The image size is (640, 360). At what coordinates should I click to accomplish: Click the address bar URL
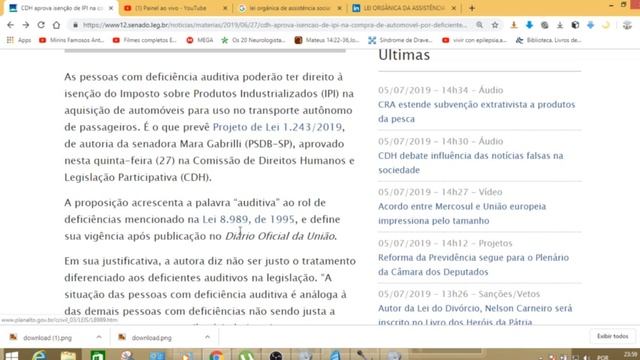pos(275,25)
